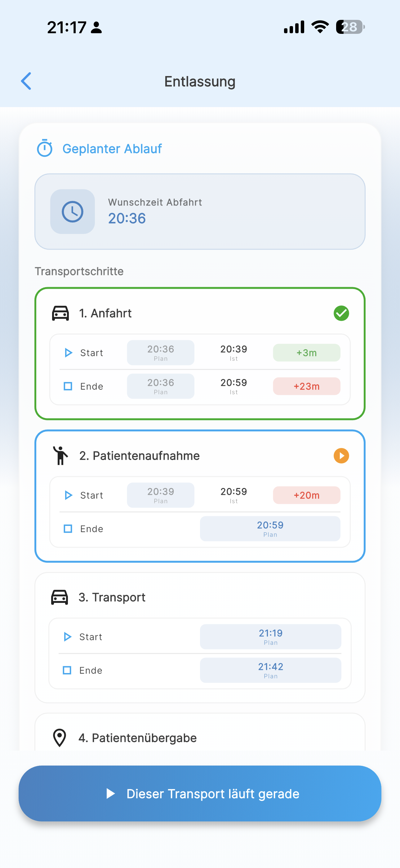
Task: Click the Start triangle in the Transport step
Action: [x=67, y=637]
